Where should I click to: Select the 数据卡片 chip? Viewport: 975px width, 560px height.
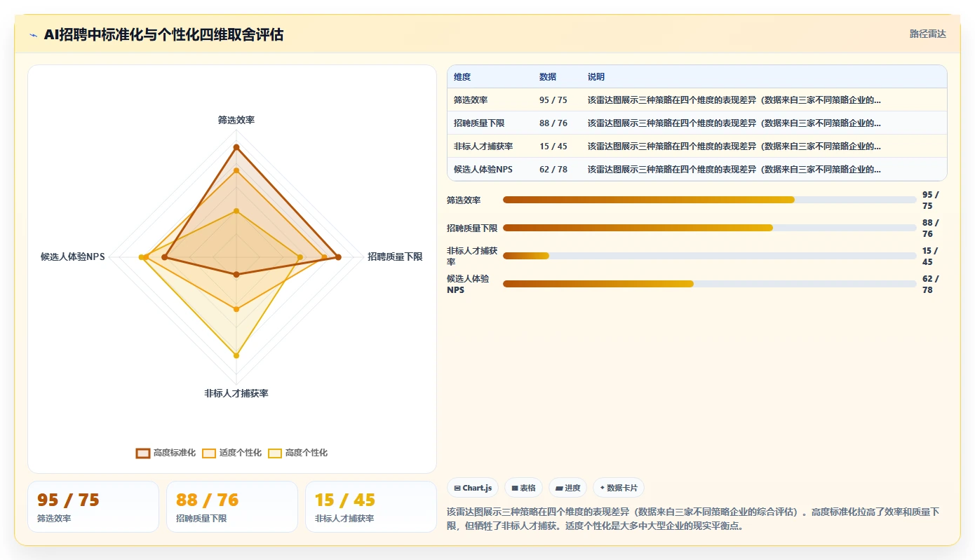click(x=619, y=488)
